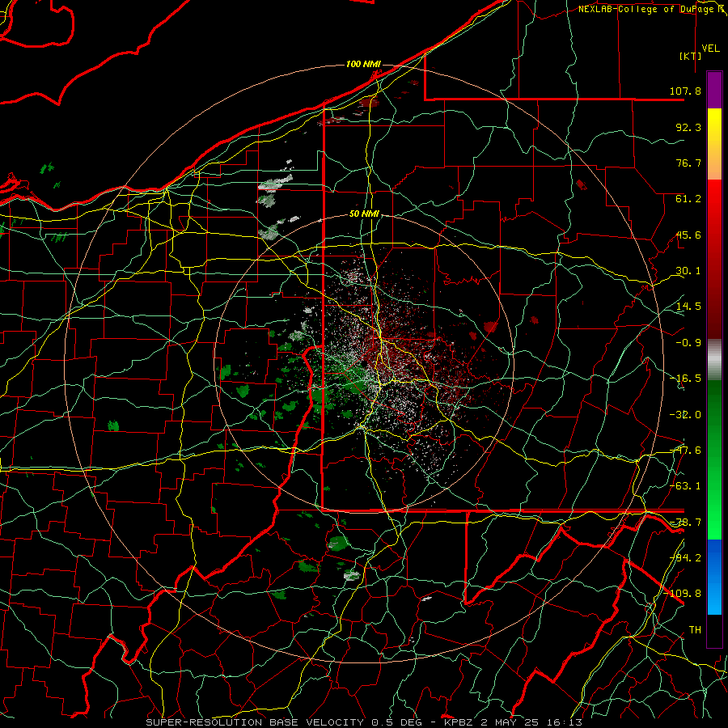This screenshot has width=728, height=728.
Task: Click the 107.8 legend value
Action: tap(685, 91)
